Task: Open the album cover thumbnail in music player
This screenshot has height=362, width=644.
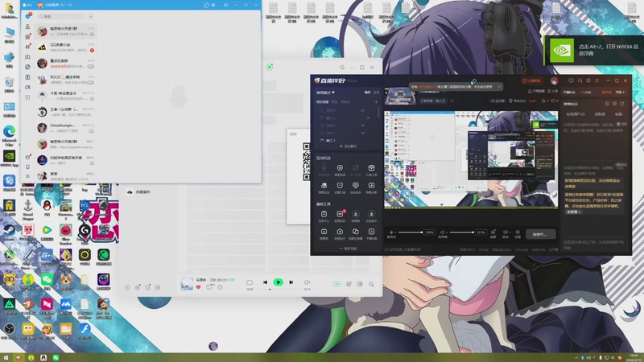Action: point(187,283)
